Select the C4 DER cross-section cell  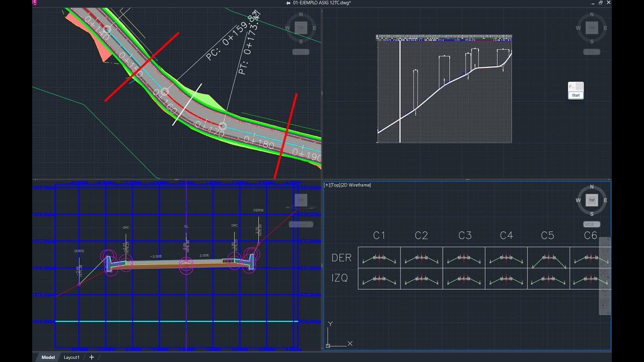[506, 257]
